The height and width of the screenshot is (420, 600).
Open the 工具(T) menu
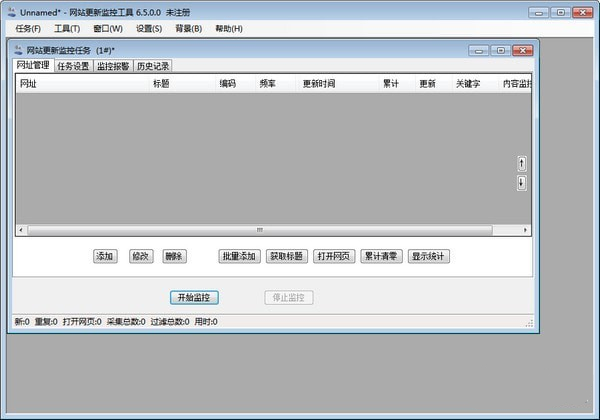click(67, 29)
